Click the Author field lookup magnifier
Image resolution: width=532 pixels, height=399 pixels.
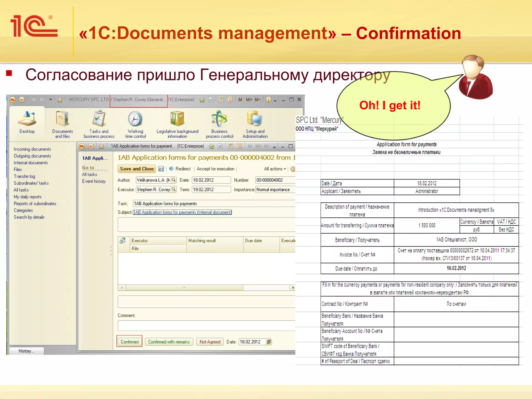click(x=174, y=180)
